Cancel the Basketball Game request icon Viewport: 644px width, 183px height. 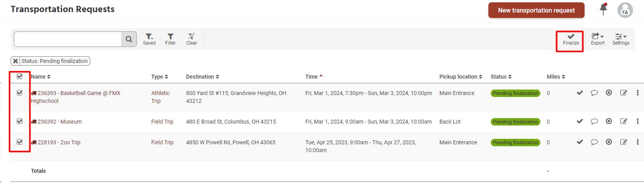(x=608, y=93)
